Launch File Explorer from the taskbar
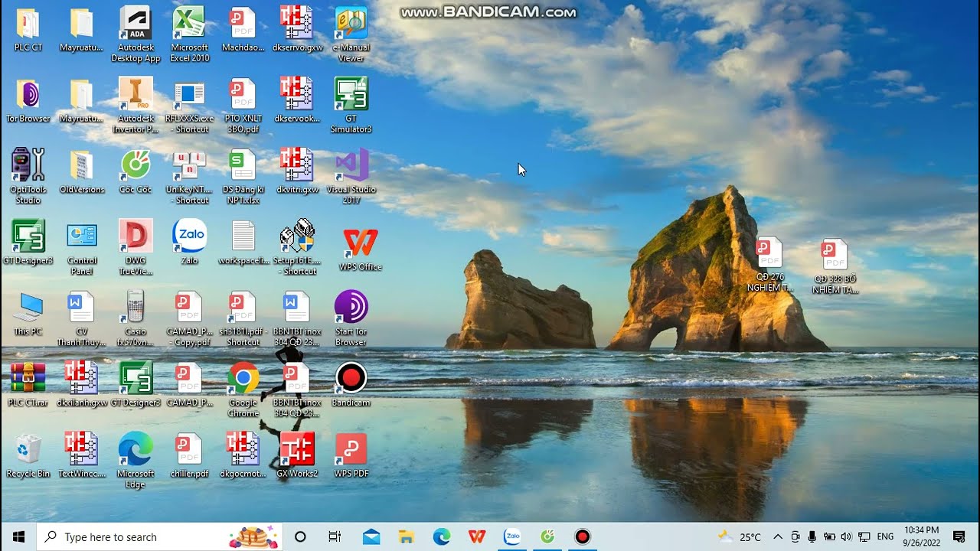This screenshot has height=551, width=980. (407, 536)
